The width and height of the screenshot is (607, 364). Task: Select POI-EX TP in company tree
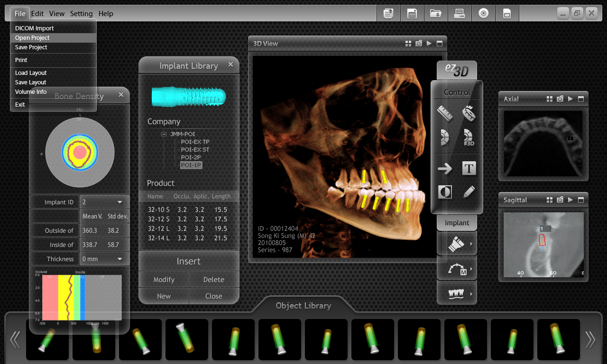tap(195, 142)
